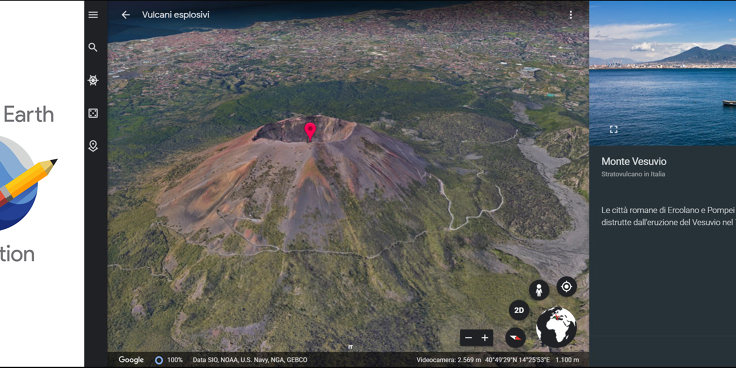
Task: Click the Monte Vesuvio title
Action: pos(634,161)
